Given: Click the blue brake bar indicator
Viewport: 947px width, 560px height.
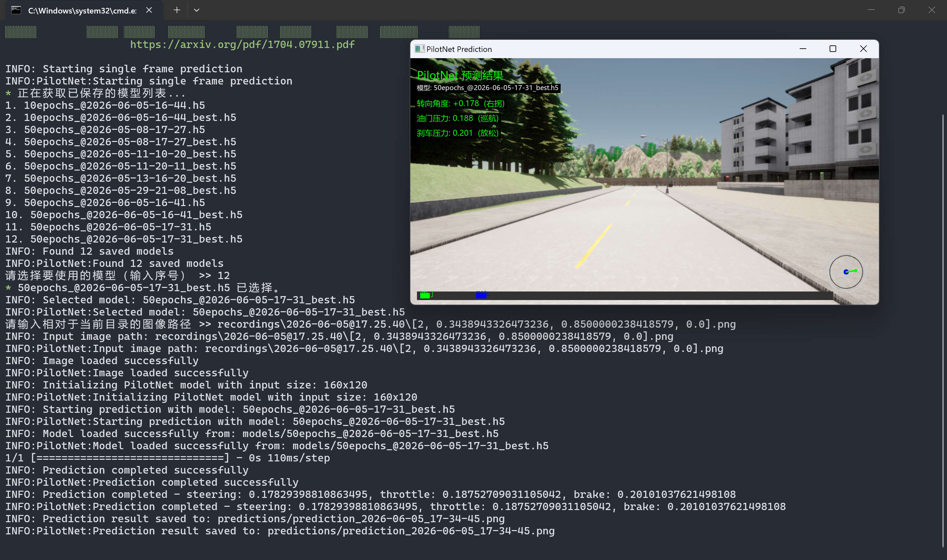Looking at the screenshot, I should pos(481,295).
